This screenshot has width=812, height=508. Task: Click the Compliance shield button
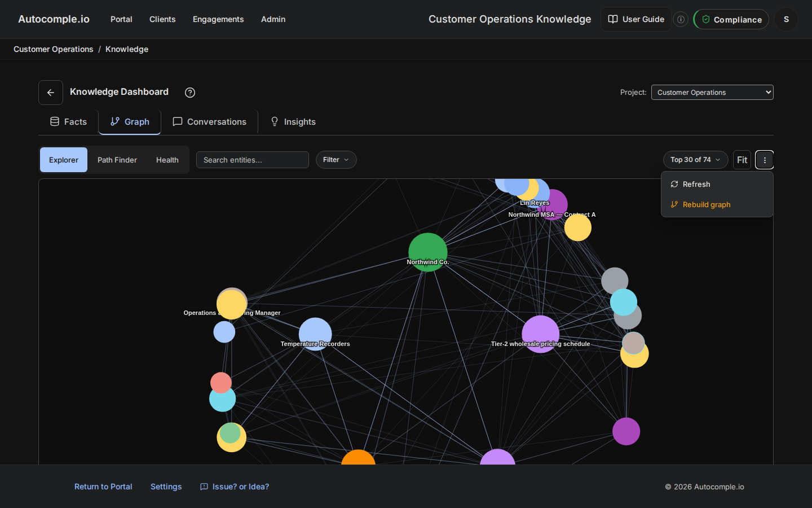(x=731, y=19)
